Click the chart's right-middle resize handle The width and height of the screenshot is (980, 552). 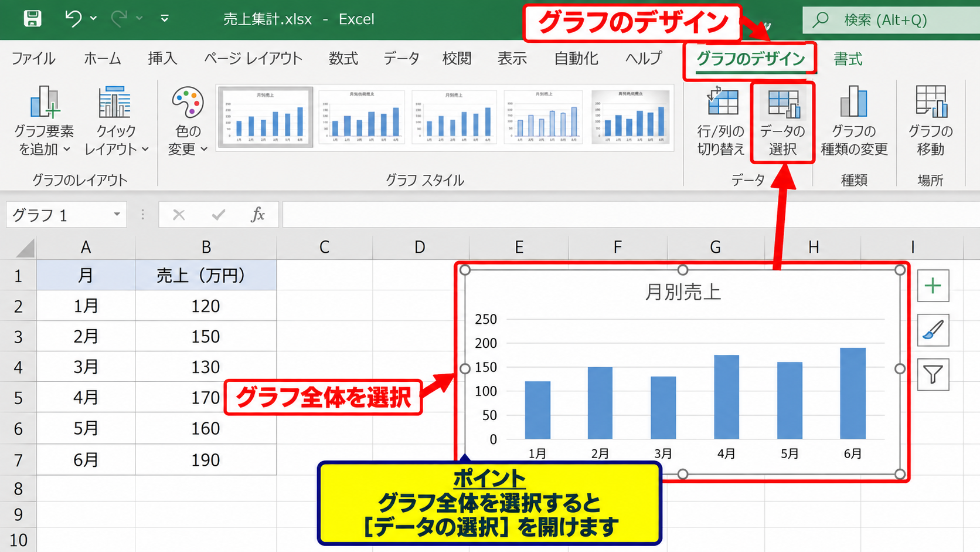pyautogui.click(x=900, y=369)
